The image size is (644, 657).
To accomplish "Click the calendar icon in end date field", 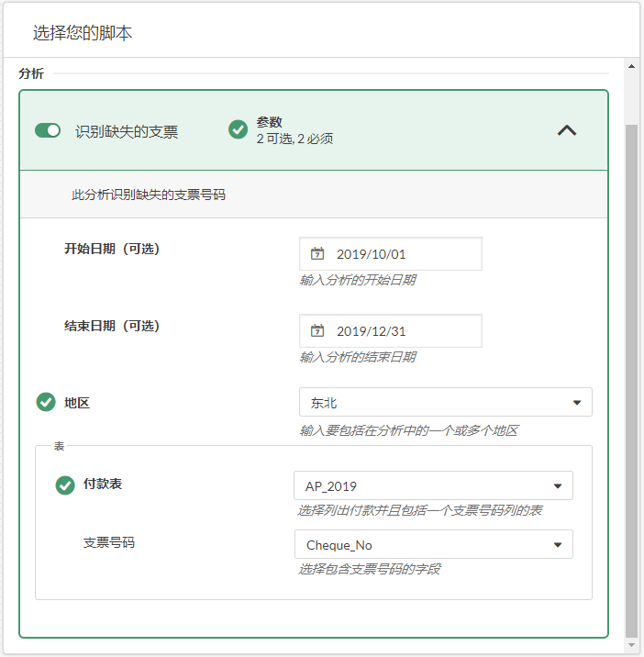I will coord(317,331).
